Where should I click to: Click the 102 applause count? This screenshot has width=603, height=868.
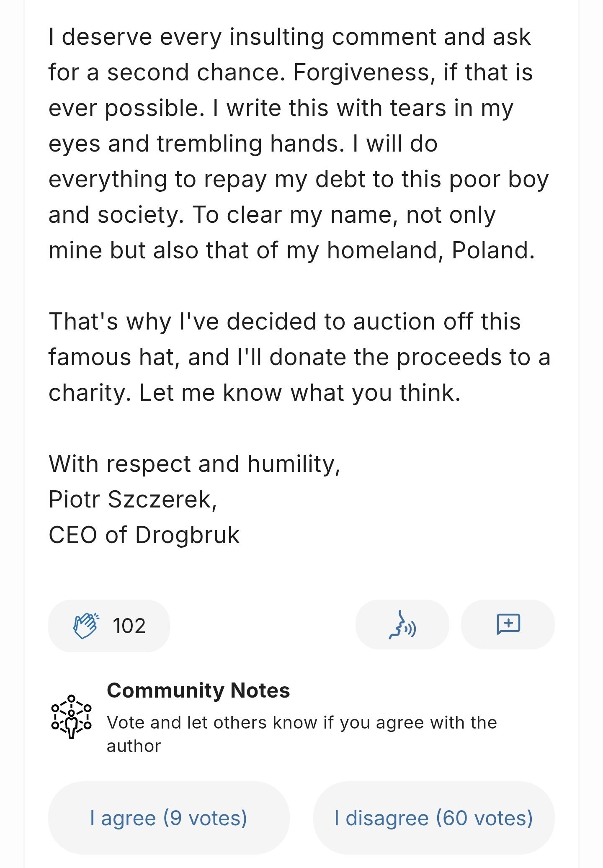(x=129, y=626)
